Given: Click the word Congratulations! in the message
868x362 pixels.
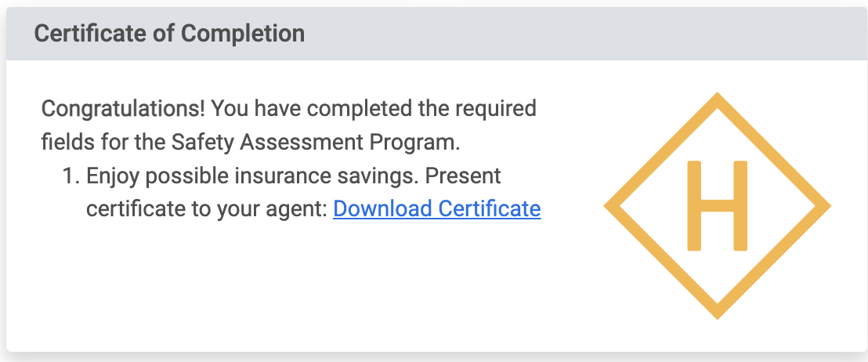Looking at the screenshot, I should (124, 108).
